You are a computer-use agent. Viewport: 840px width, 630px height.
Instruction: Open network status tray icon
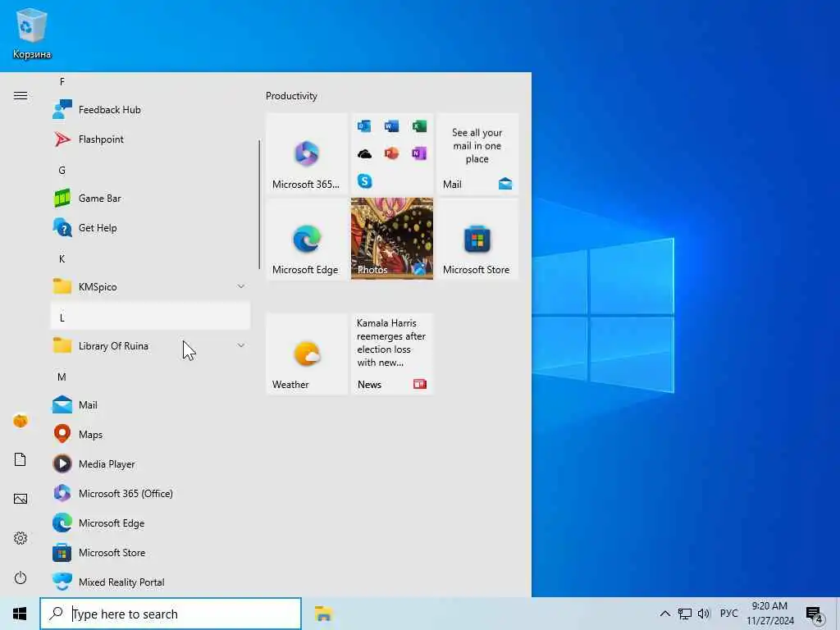[685, 614]
